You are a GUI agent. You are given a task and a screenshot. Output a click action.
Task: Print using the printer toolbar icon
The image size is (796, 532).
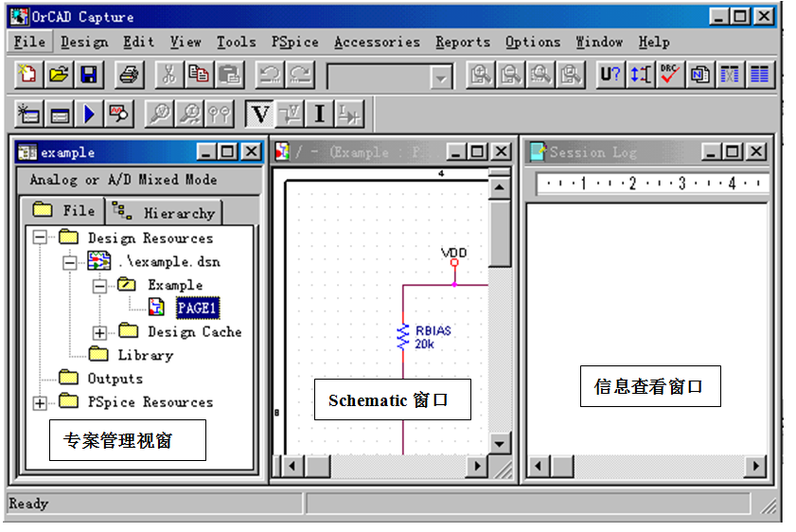pyautogui.click(x=129, y=75)
